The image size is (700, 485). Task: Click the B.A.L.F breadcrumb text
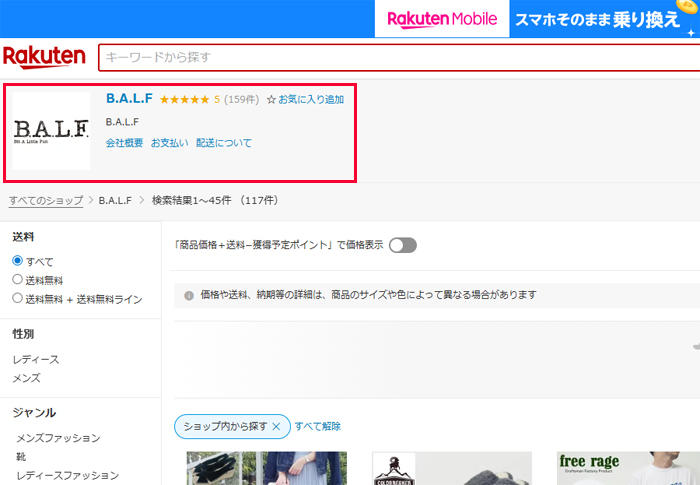tap(115, 201)
